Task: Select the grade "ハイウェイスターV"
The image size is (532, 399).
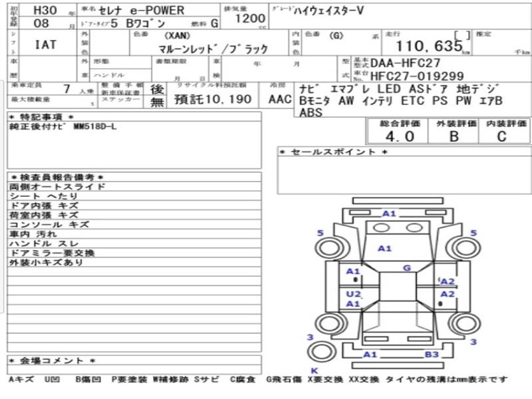Action: coord(329,11)
